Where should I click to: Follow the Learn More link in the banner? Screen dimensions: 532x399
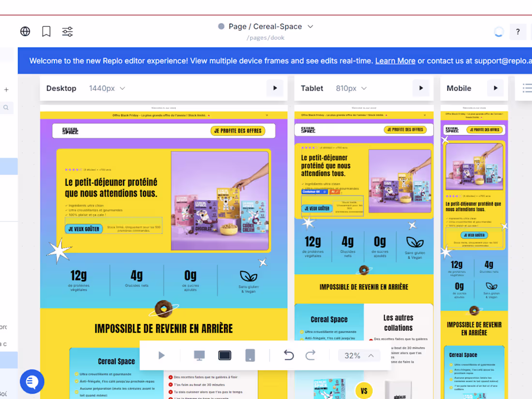coord(395,60)
